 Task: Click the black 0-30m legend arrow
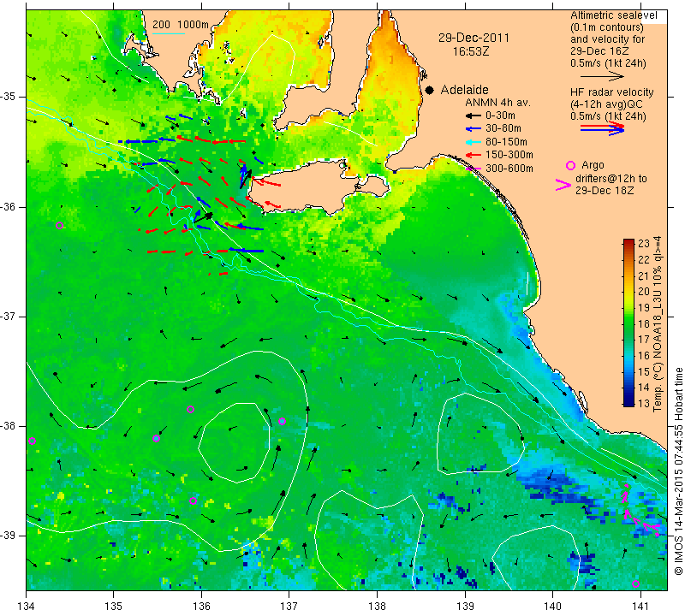tap(473, 115)
